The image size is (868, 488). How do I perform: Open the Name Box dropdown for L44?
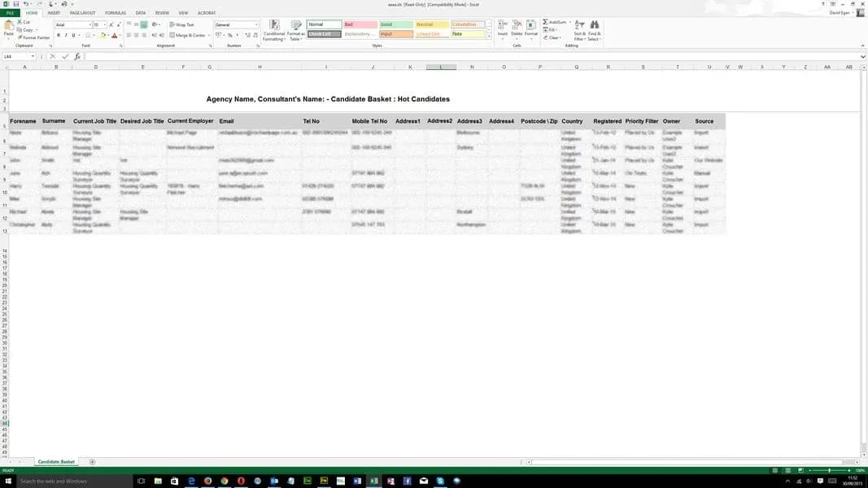33,57
